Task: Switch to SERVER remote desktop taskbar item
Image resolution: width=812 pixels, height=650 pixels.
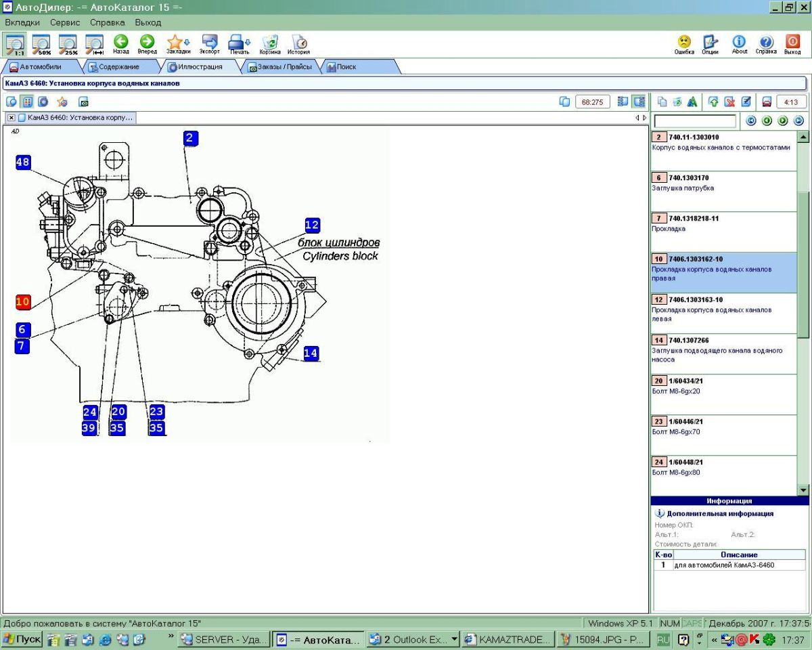Action: tap(224, 639)
